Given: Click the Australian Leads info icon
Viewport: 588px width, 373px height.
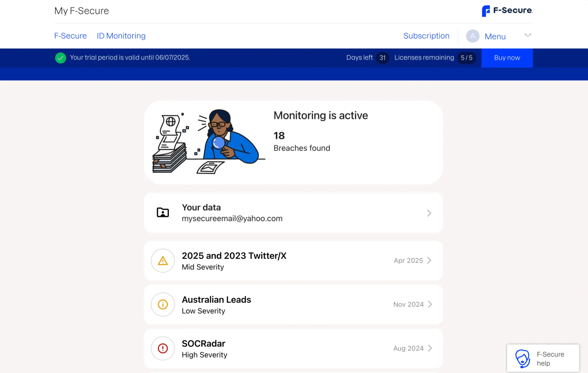Looking at the screenshot, I should click(163, 305).
